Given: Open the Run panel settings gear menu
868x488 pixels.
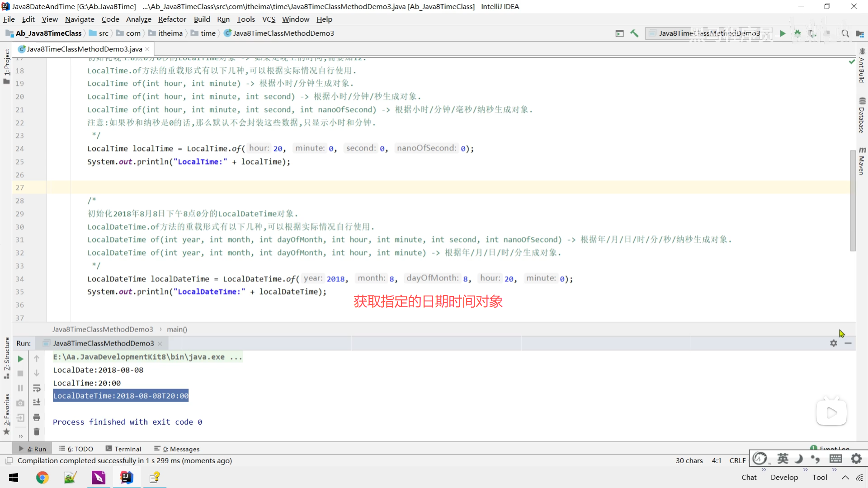Looking at the screenshot, I should [833, 343].
